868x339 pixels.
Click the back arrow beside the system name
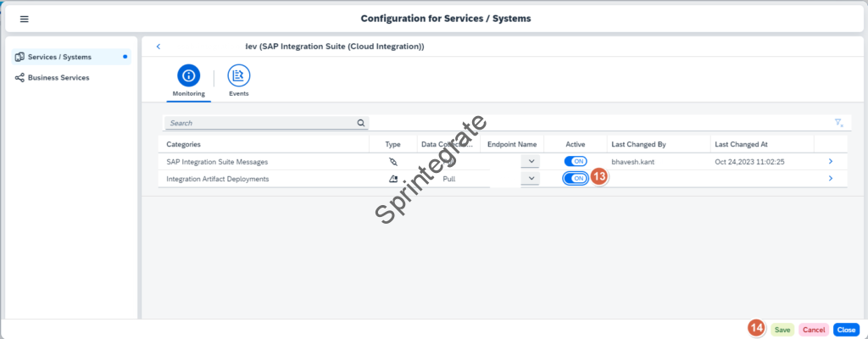159,47
